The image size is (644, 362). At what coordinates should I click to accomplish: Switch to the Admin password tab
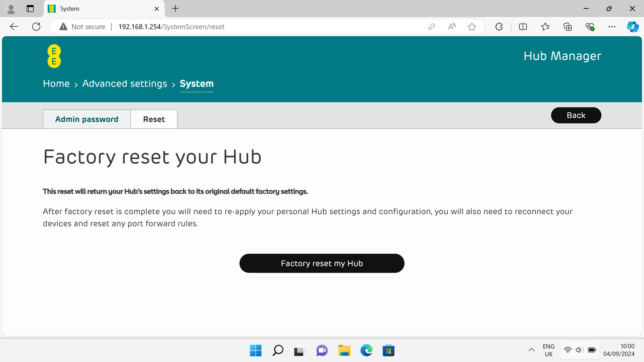tap(87, 119)
